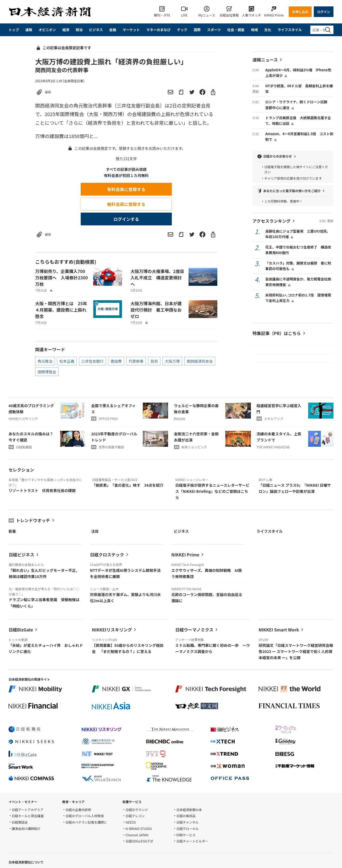The height and width of the screenshot is (868, 342).
Task: Open トレンドウオッチ section chevron
Action: (53, 520)
